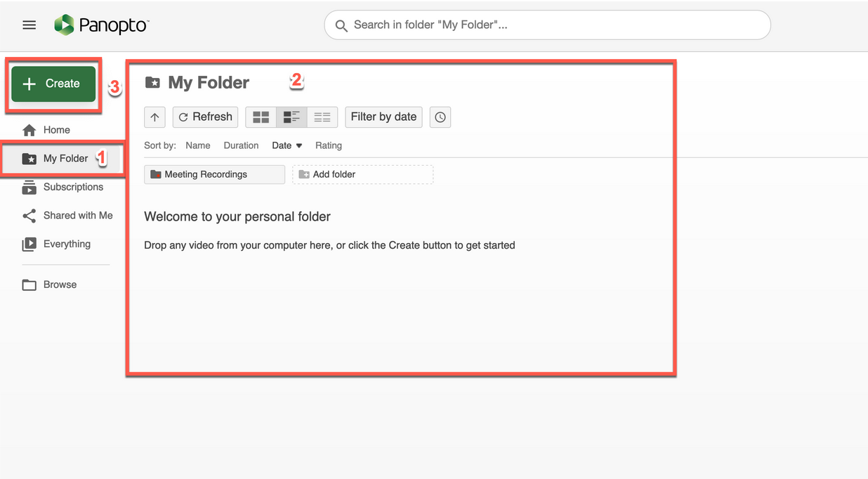This screenshot has width=868, height=479.
Task: Click the Panopto logo
Action: [x=102, y=25]
